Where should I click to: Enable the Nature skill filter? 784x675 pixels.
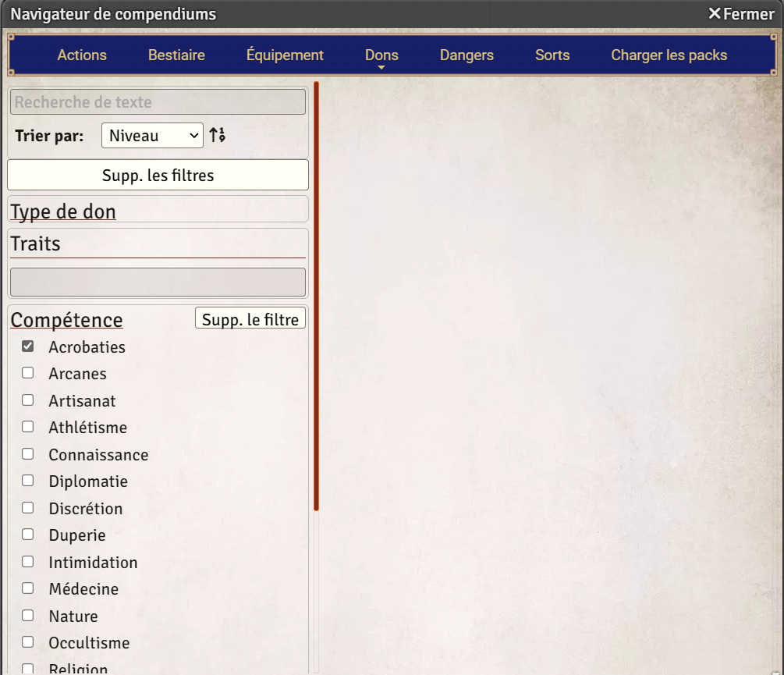(x=27, y=615)
